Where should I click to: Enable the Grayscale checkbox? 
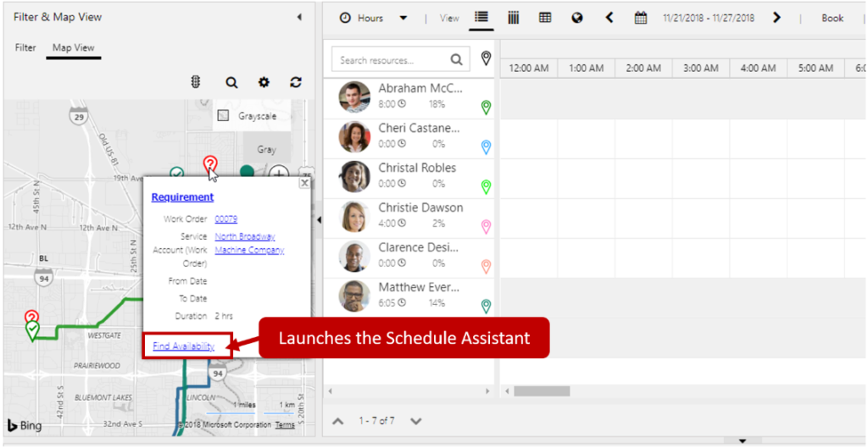pos(224,116)
